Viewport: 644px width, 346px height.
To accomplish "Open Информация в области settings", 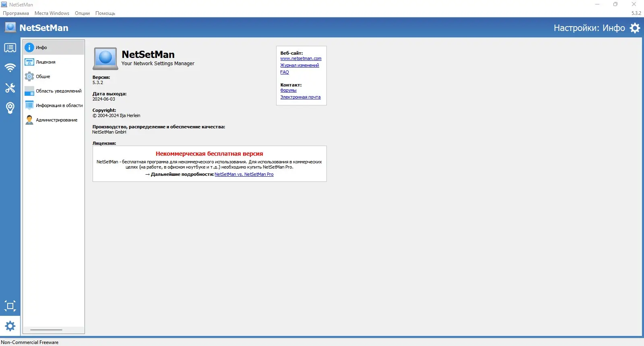I will (54, 105).
